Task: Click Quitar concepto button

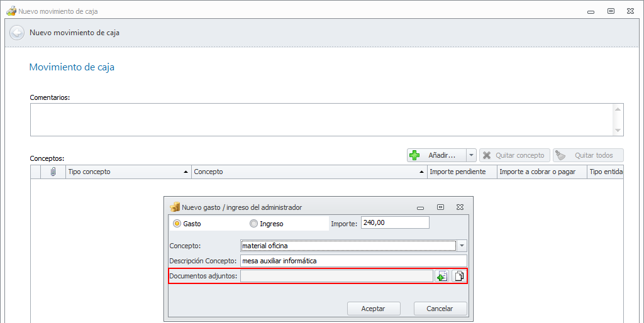Action: click(x=514, y=155)
